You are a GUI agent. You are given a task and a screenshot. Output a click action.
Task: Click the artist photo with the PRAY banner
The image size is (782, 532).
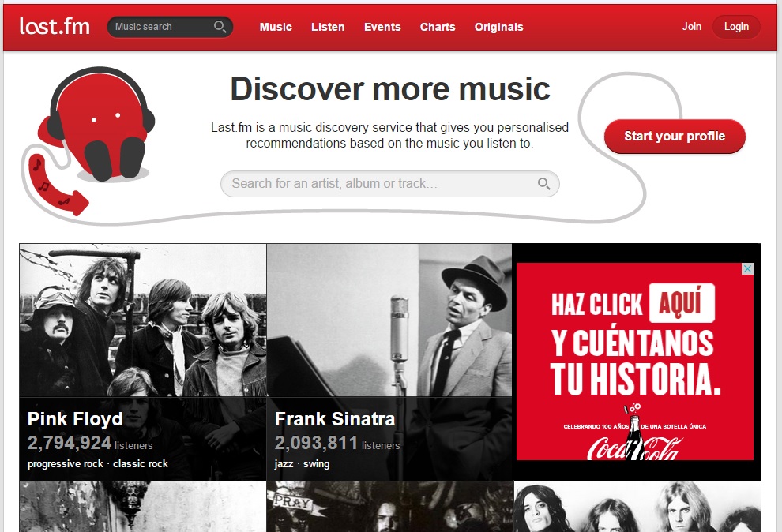pos(390,507)
